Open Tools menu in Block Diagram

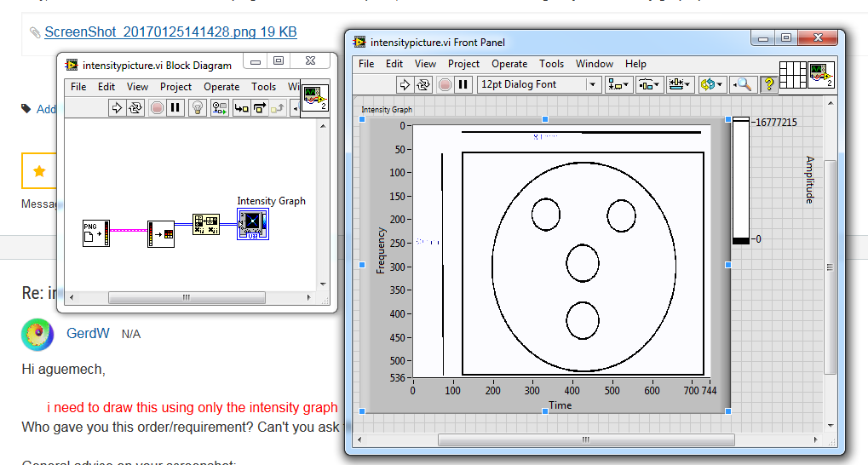[263, 87]
